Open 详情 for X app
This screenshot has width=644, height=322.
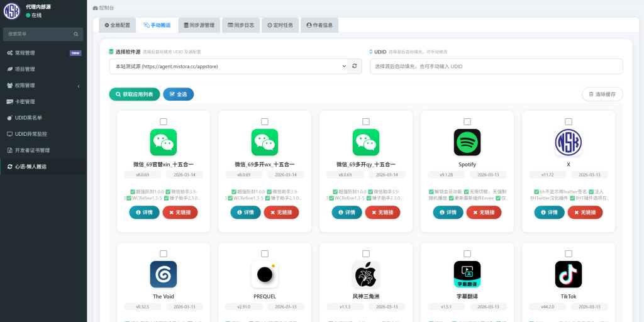[x=550, y=213]
